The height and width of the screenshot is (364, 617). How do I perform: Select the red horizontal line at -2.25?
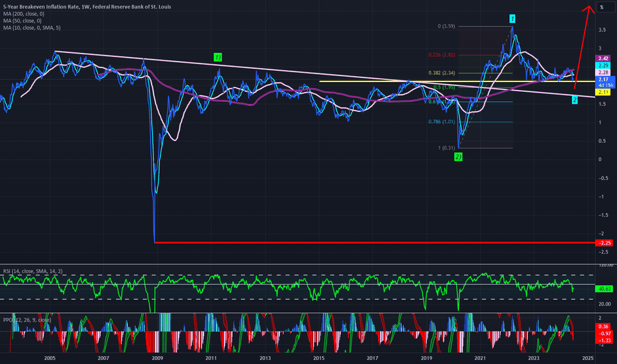pos(374,242)
